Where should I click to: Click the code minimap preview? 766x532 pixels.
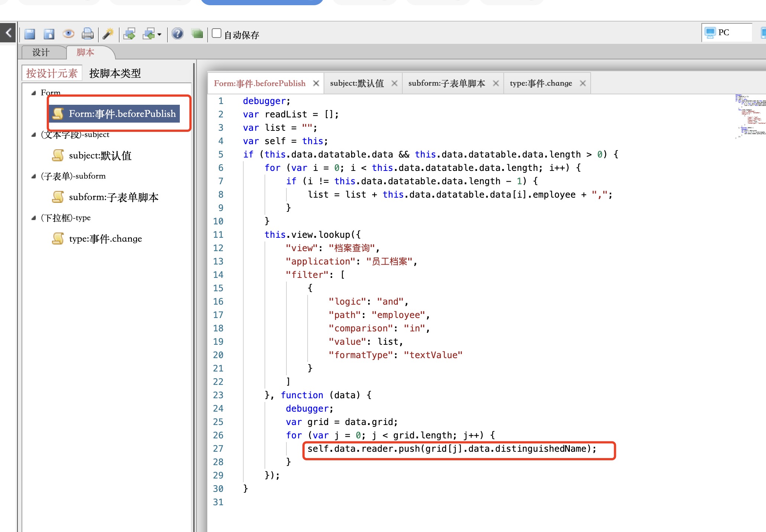coord(750,116)
